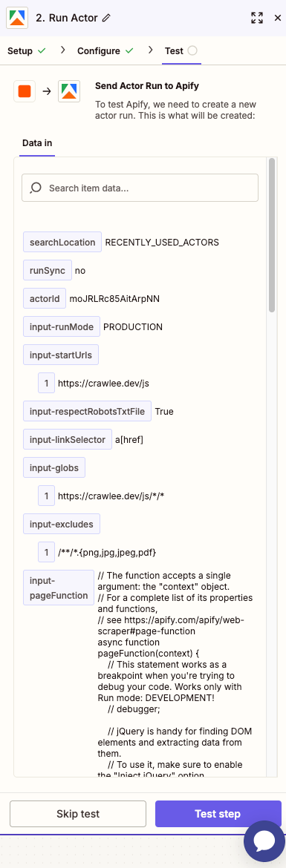
Task: Select the runSync field label
Action: [47, 270]
